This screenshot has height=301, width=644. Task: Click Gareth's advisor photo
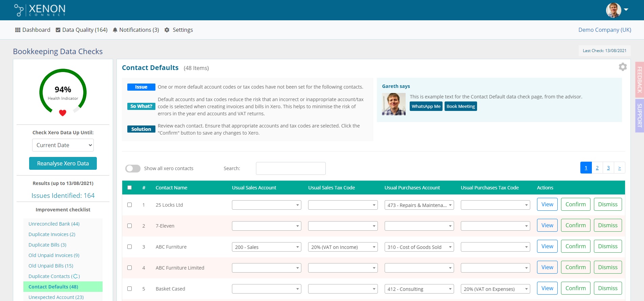[393, 105]
